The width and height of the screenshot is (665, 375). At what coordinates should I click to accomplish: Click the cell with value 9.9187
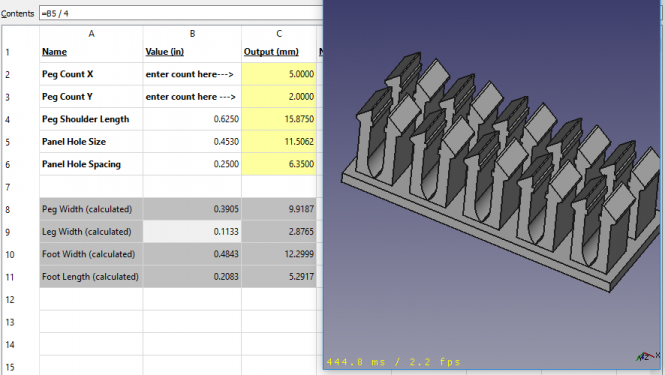pyautogui.click(x=279, y=209)
